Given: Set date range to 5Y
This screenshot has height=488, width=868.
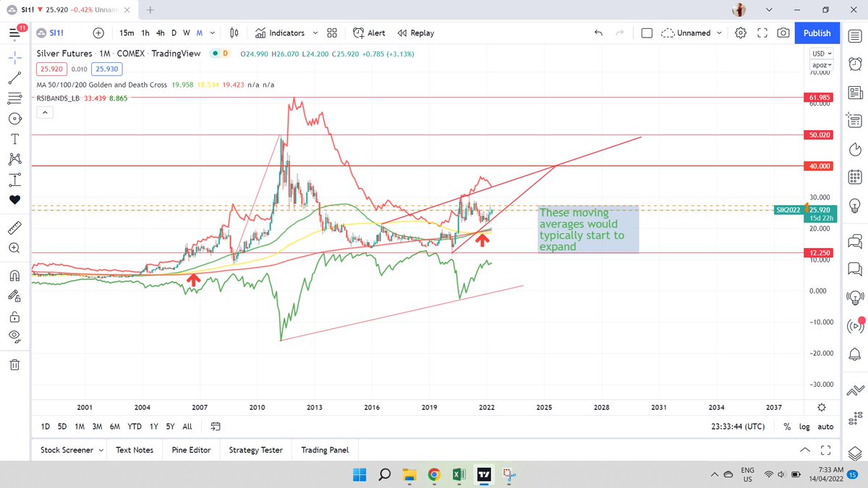Looking at the screenshot, I should point(169,427).
